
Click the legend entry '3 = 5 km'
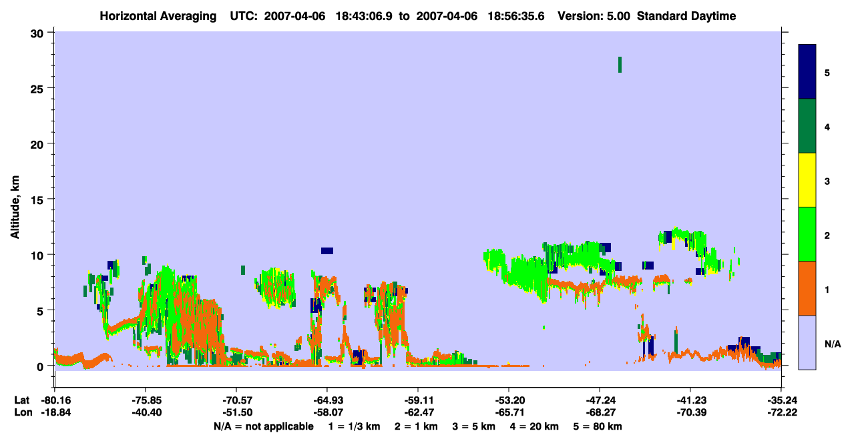(475, 426)
